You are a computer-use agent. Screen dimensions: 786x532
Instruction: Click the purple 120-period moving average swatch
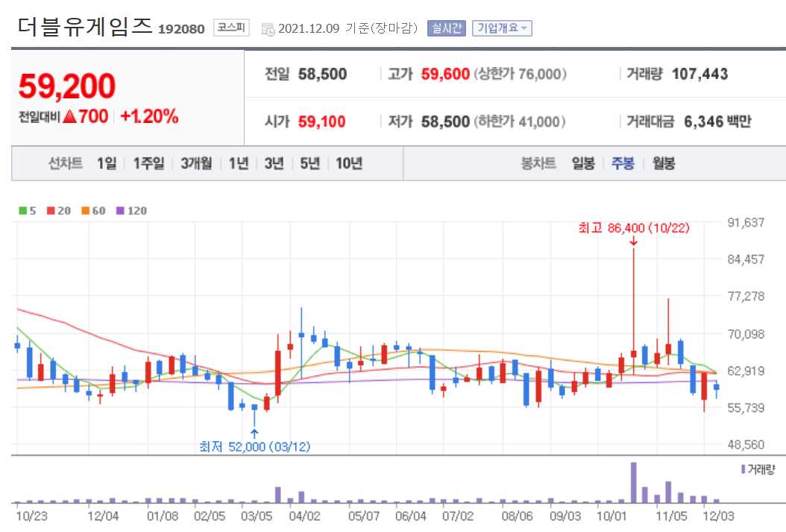tap(120, 211)
